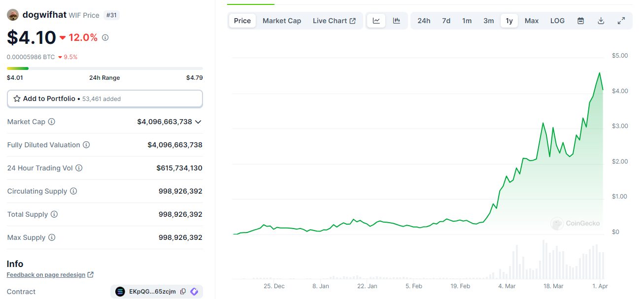The image size is (644, 299).
Task: Click the 4. Mar date axis label
Action: coord(507,286)
